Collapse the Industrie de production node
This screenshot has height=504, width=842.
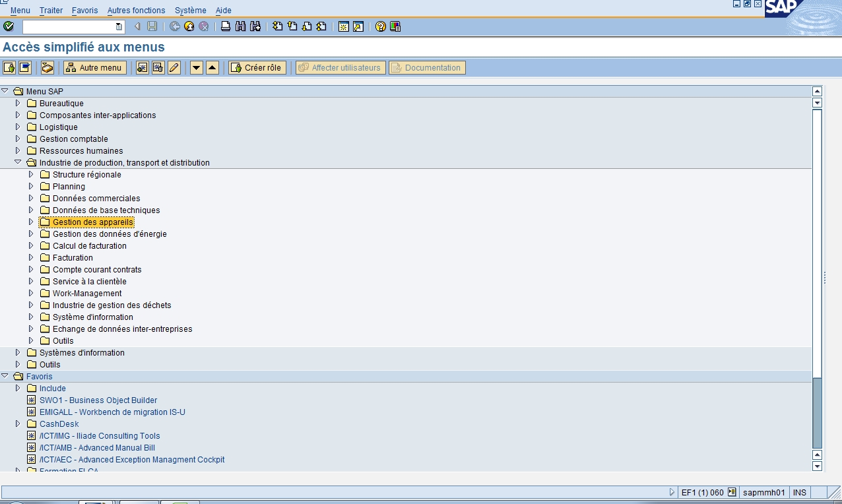[18, 162]
